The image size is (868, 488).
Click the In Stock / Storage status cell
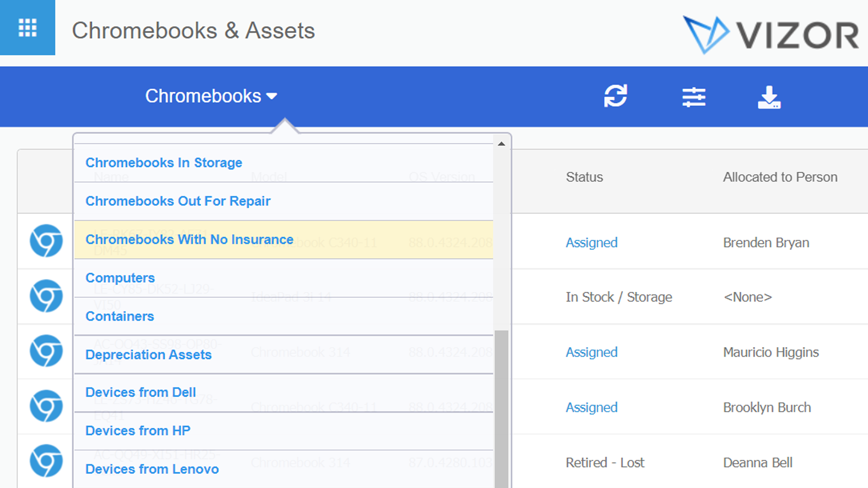click(619, 297)
